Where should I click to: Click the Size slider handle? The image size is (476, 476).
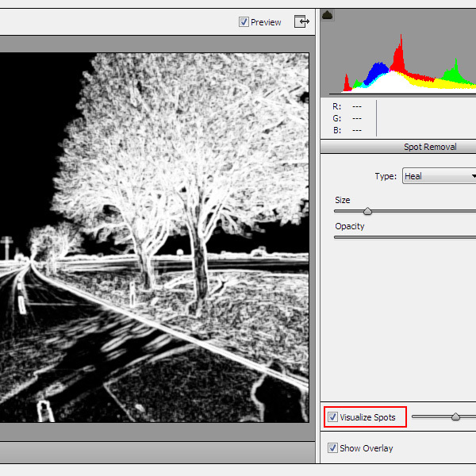click(x=367, y=211)
